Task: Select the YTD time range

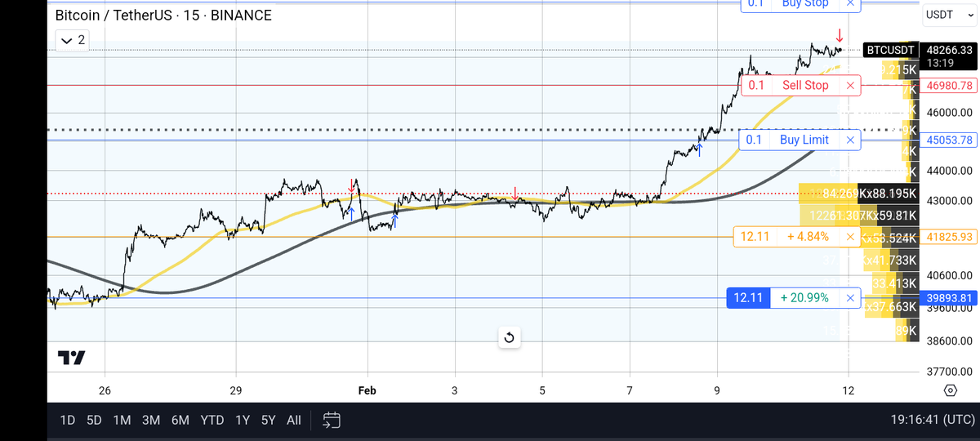Action: coord(212,421)
